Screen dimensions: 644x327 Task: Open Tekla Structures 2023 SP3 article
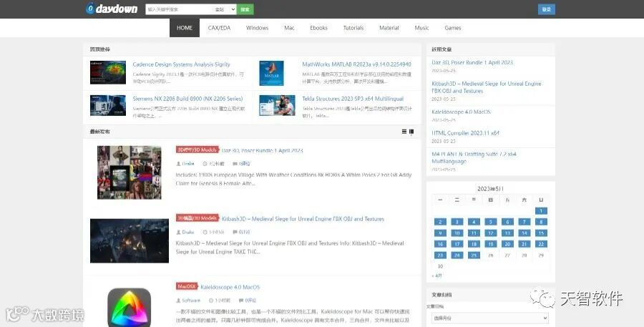pyautogui.click(x=353, y=99)
